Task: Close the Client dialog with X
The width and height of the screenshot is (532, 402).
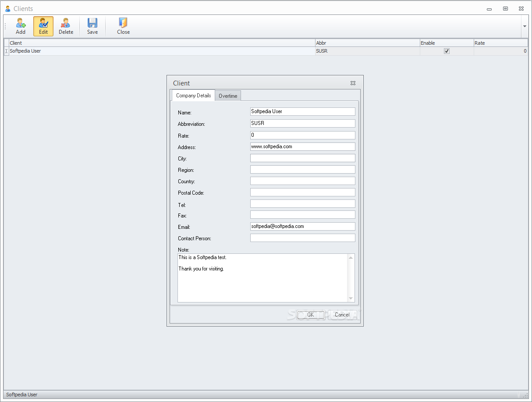Action: coord(353,83)
